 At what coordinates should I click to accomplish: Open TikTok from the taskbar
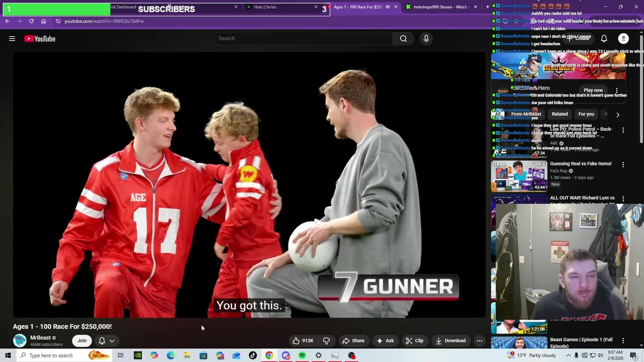(x=253, y=355)
